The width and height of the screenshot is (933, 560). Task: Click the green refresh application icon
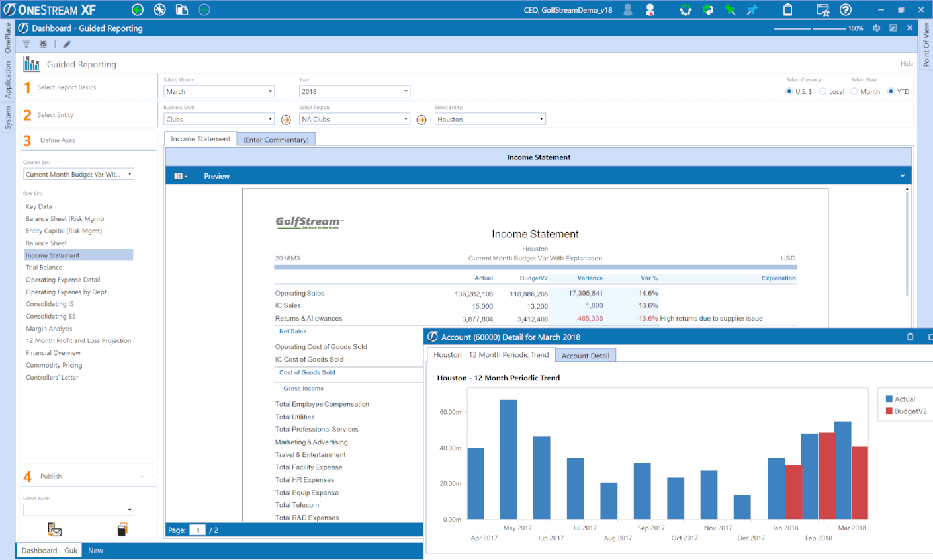point(708,10)
